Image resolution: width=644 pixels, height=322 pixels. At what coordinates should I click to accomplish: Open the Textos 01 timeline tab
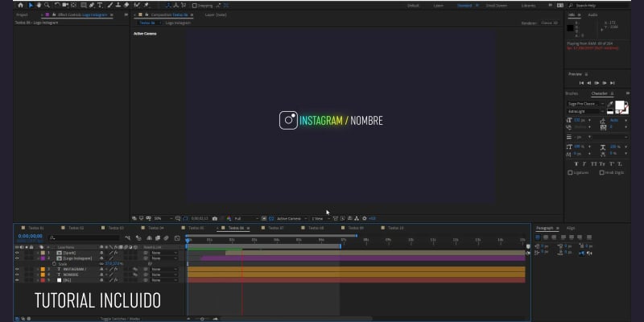(36, 228)
